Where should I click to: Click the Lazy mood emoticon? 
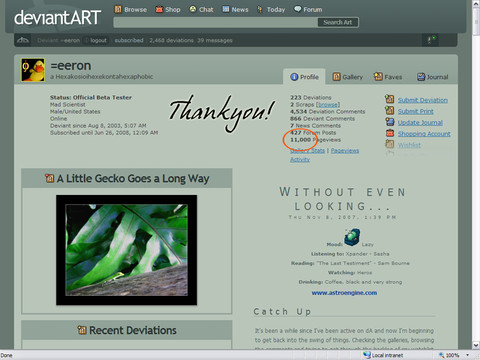point(352,237)
